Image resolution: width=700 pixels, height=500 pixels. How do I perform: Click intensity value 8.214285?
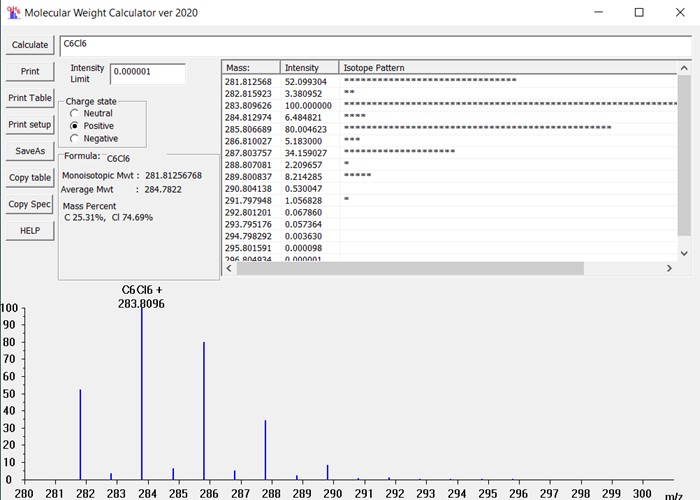point(303,177)
